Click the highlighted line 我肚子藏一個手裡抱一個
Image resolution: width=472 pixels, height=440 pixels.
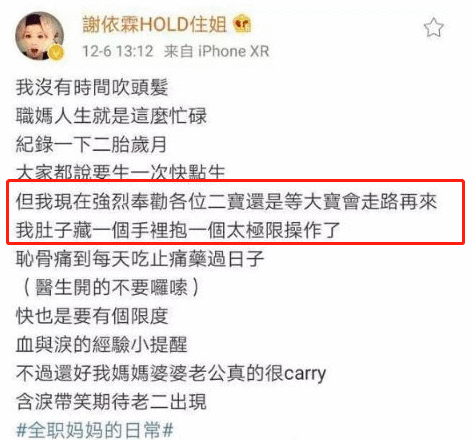click(178, 230)
